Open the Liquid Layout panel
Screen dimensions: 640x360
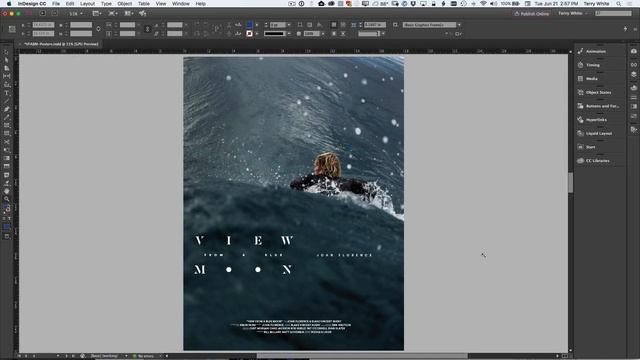pos(600,133)
